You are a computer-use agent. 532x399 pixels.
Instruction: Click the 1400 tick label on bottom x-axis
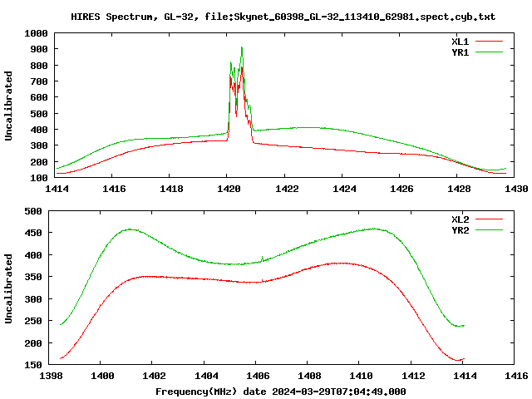(x=102, y=376)
